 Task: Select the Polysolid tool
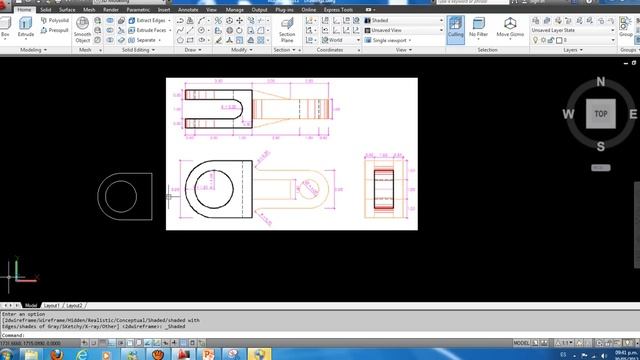click(x=55, y=20)
